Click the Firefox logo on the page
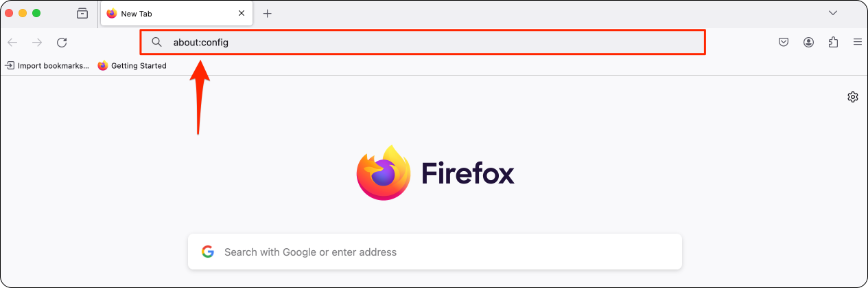Screen dimensions: 868x288 coord(435,173)
